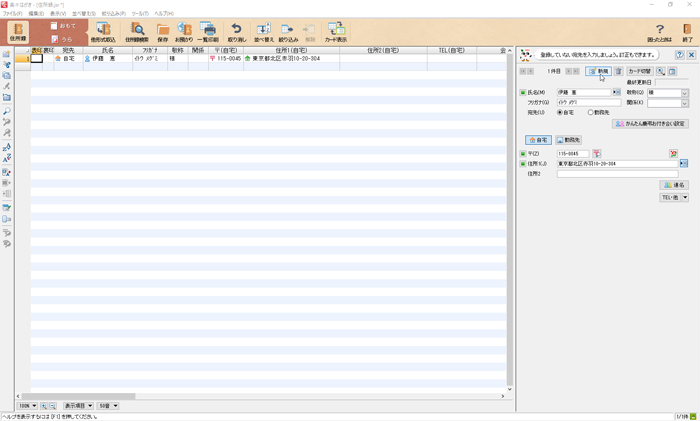
Task: Click the zoom-in magnifier in status bar
Action: pos(44,406)
